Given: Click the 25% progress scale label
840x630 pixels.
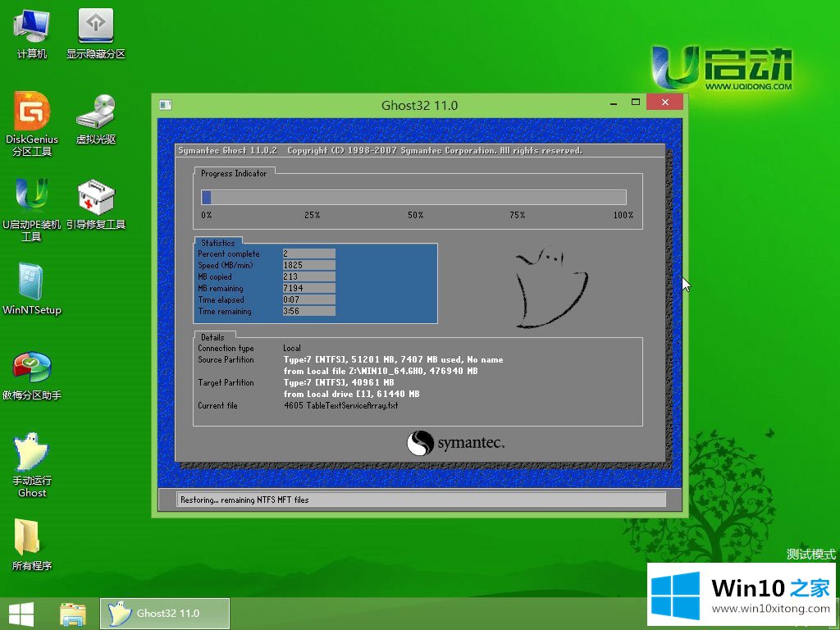Looking at the screenshot, I should click(312, 215).
